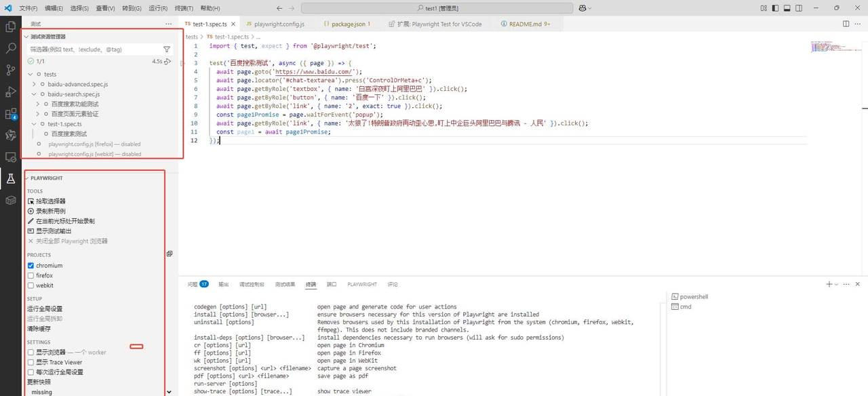Collapse the PLAYWRIGHT panel section
Screen dimensions: 868x396
click(27, 178)
